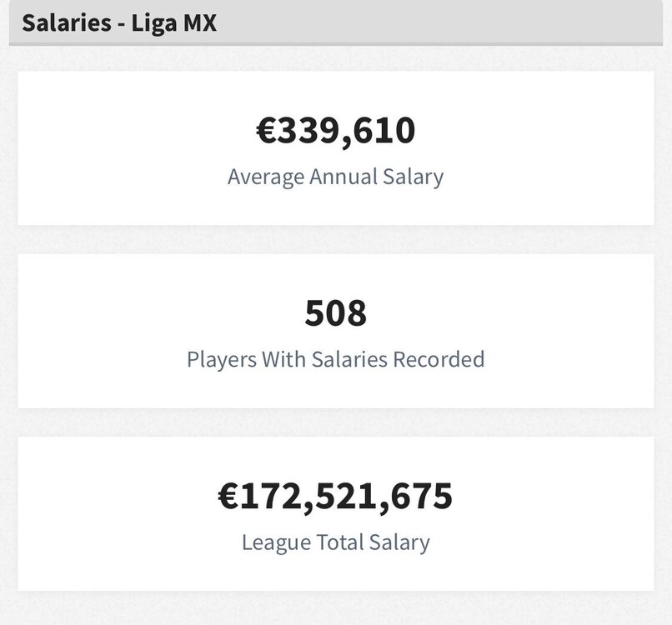Click the "Average Annual Salary" label
672x625 pixels.
(x=335, y=177)
